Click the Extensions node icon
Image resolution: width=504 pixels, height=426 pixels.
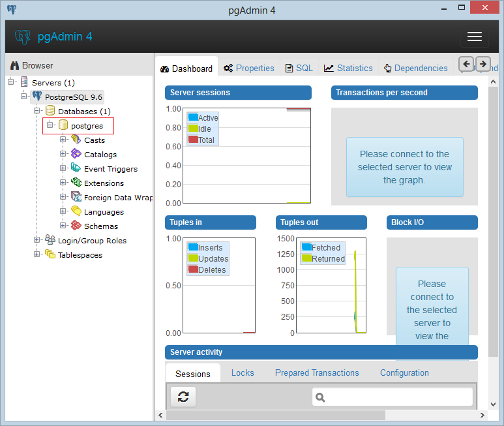[x=76, y=182]
